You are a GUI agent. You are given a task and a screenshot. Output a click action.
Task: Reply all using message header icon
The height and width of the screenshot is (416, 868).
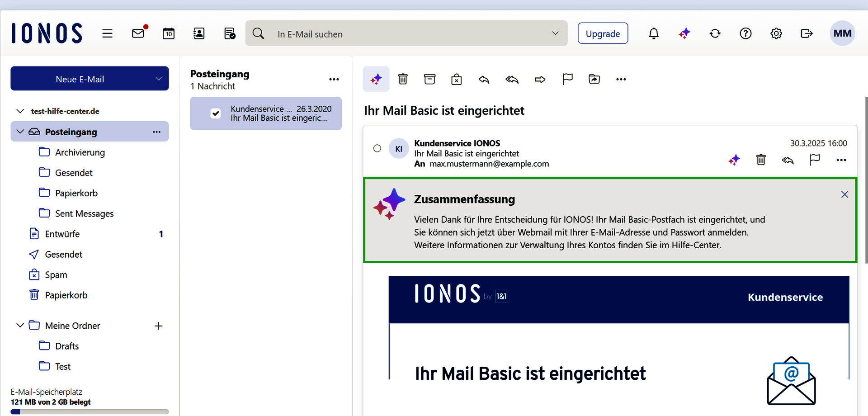(x=788, y=160)
